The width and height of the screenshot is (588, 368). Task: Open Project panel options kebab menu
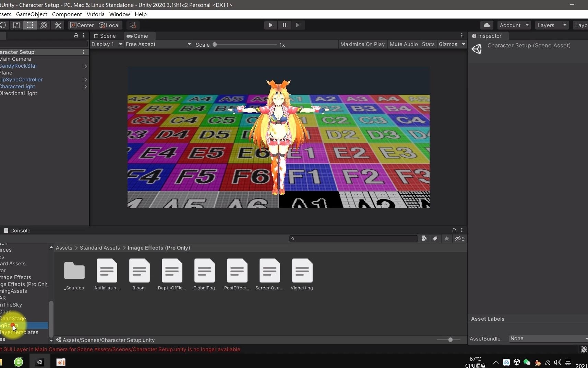pos(462,230)
